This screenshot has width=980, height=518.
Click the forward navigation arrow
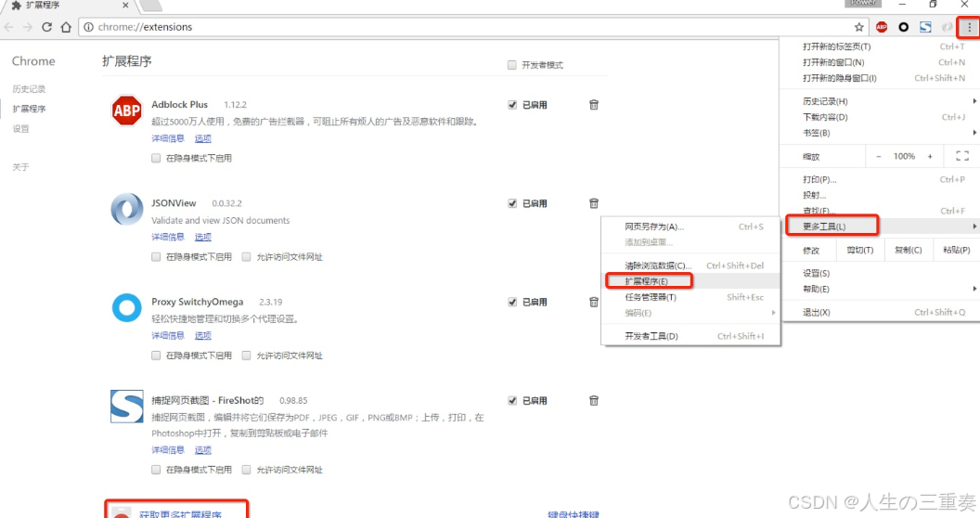tap(28, 27)
